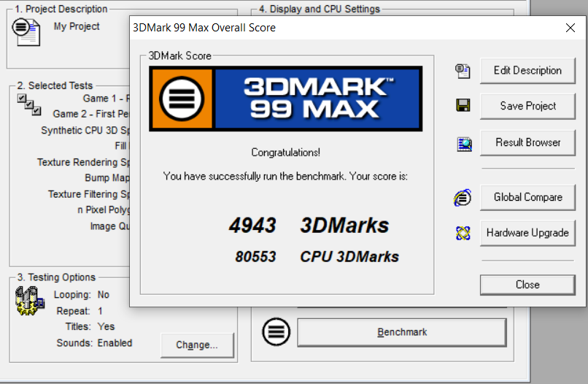588x384 pixels.
Task: Click the My Project description text
Action: [77, 26]
